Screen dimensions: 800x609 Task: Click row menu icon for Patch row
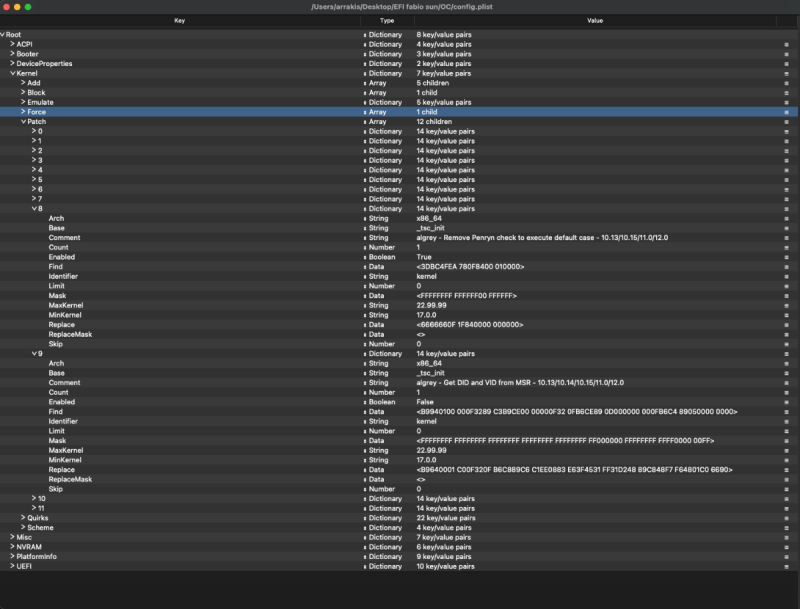[x=786, y=121]
